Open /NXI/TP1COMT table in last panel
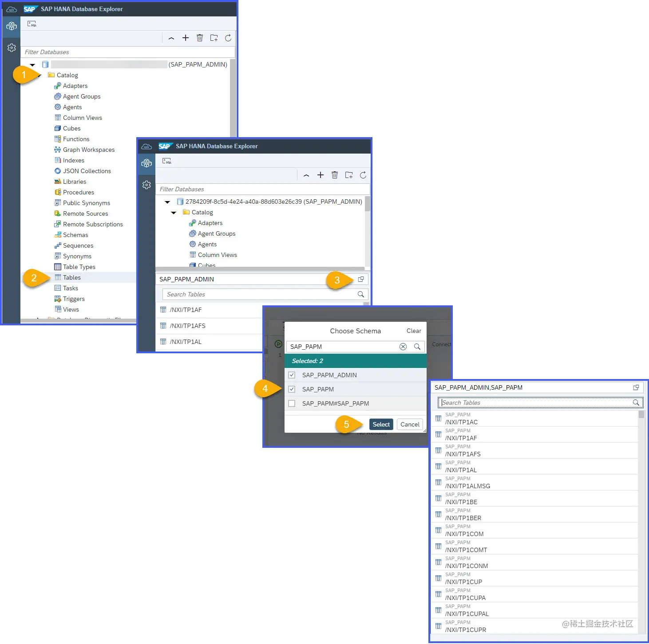Viewport: 649px width, 644px height. (x=534, y=546)
